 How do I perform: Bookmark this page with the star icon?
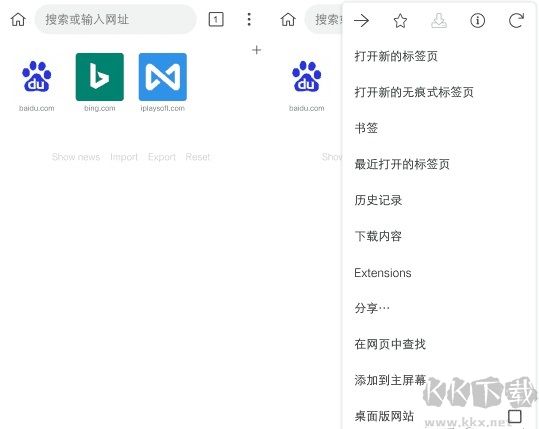tap(400, 21)
